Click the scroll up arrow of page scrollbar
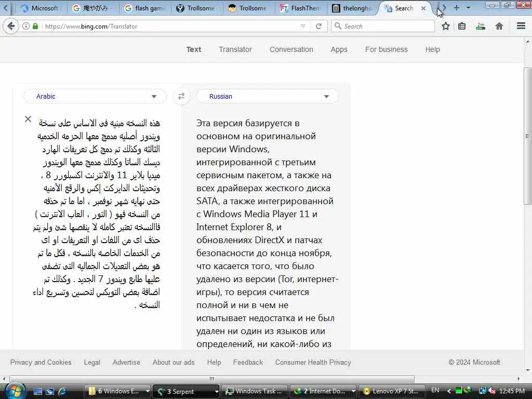Image resolution: width=532 pixels, height=399 pixels. pos(528,42)
